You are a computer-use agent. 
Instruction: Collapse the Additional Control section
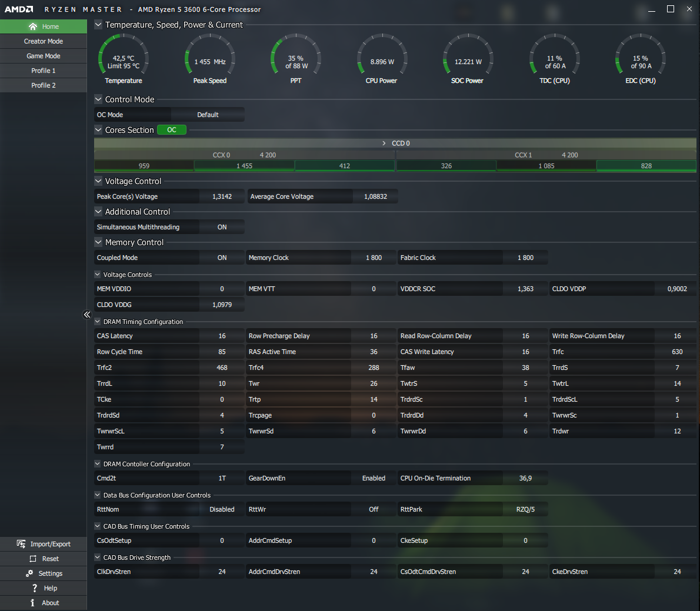[98, 212]
